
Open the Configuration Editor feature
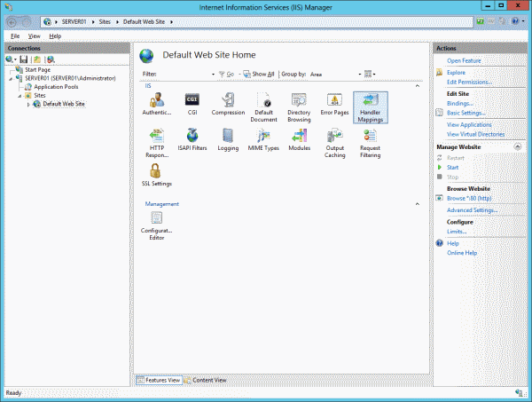[157, 225]
